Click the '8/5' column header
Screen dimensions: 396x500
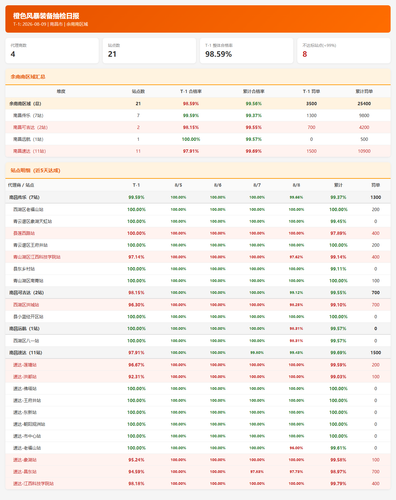tap(178, 185)
